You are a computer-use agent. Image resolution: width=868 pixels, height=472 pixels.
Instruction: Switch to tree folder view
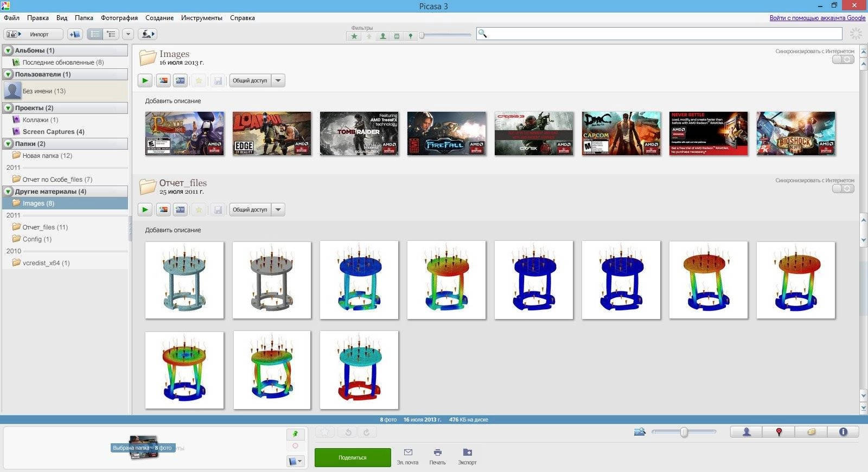(111, 34)
